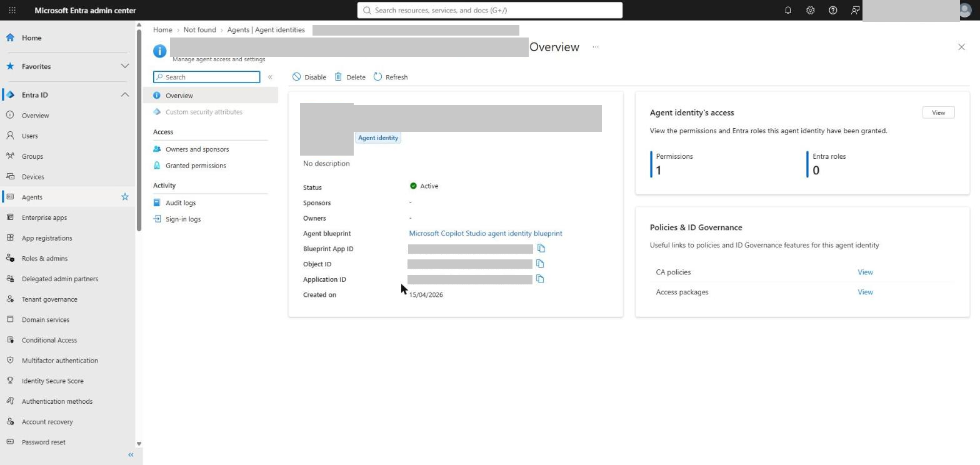980x465 pixels.
Task: Refresh the overview page
Action: (391, 77)
